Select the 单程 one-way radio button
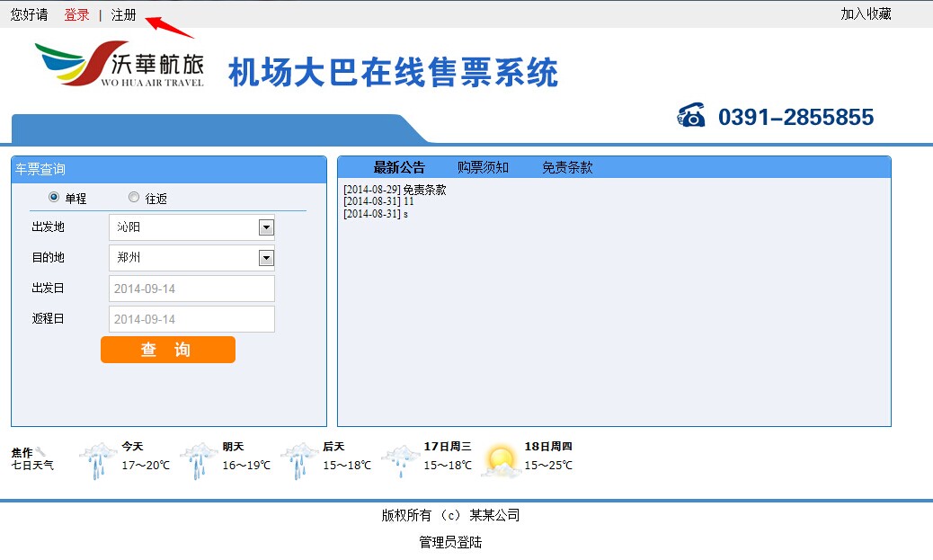 pos(54,198)
